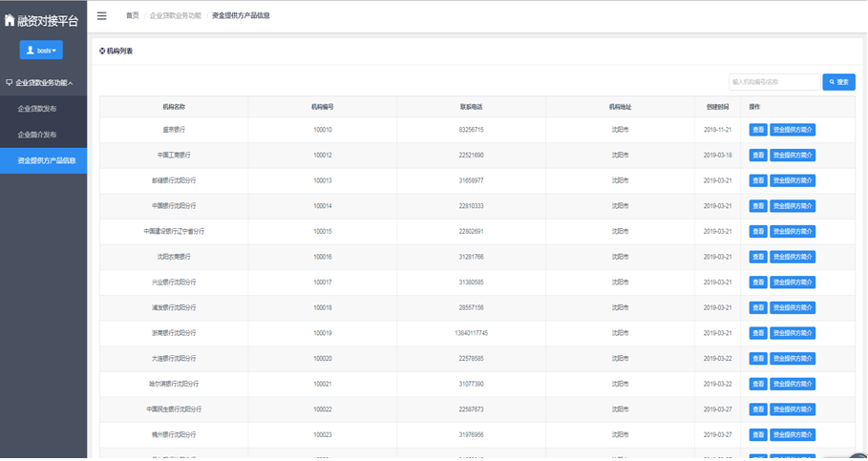Open 资金提供方简介 for 中国民生银行沈阳分行
This screenshot has width=868, height=461.
(x=793, y=409)
